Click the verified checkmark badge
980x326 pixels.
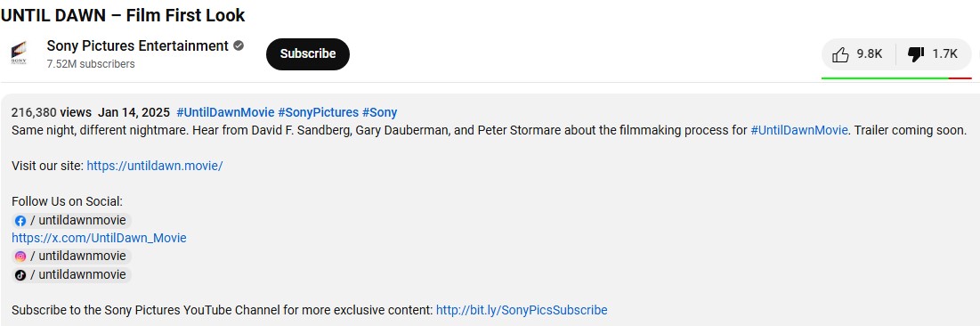click(239, 45)
